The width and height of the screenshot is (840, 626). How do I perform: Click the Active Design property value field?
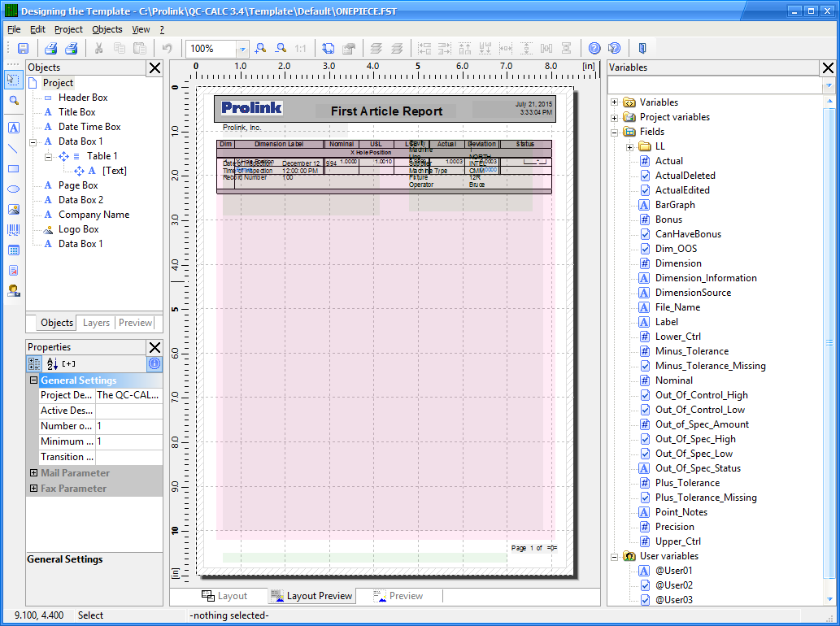click(x=128, y=411)
